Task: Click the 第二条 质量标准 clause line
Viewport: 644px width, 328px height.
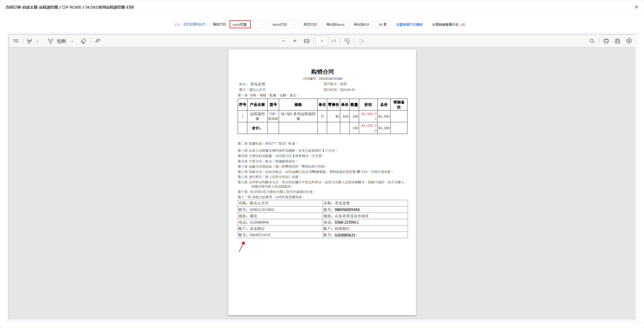Action: (267, 144)
